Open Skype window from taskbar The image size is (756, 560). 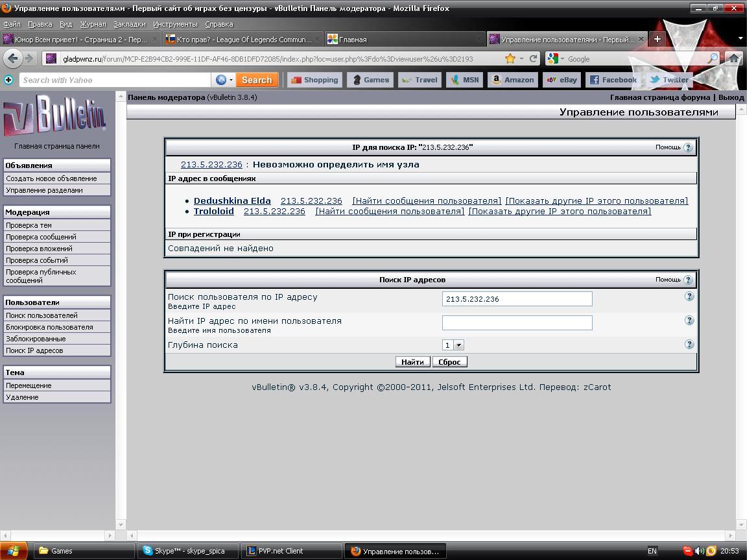click(187, 551)
